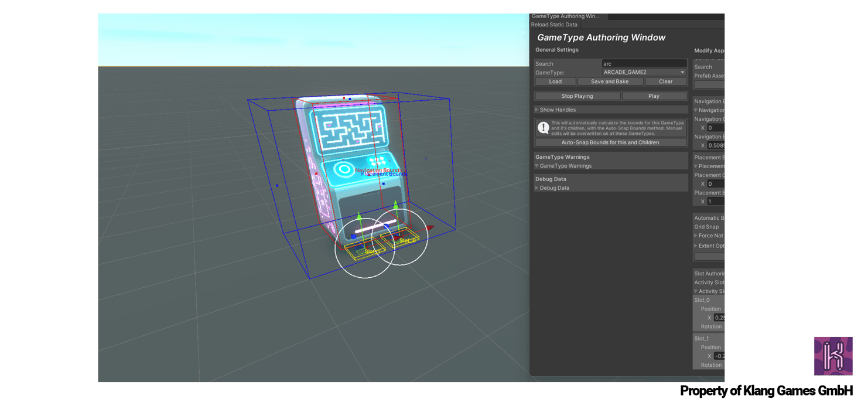Click the Klang Games logo
The image size is (868, 412).
(x=833, y=356)
